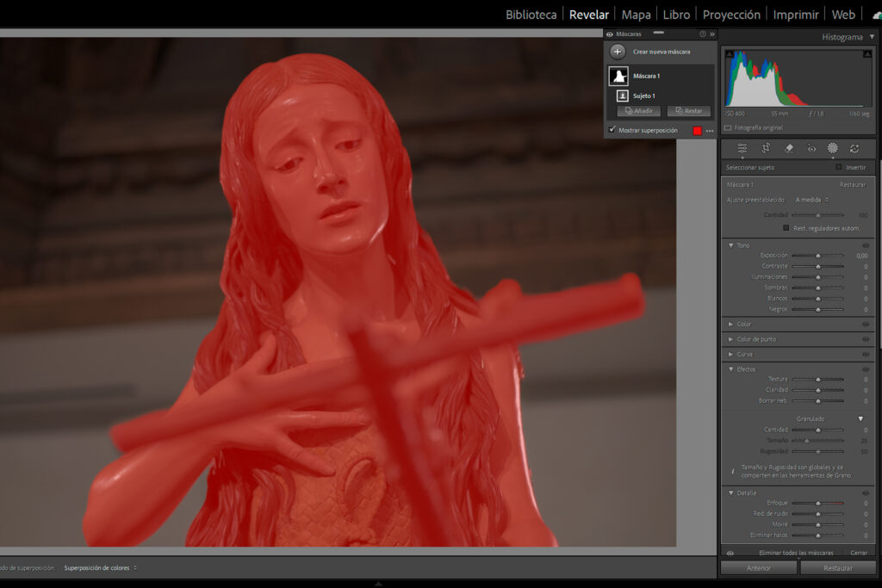Collapse the Granulado subsection triangle

pyautogui.click(x=860, y=418)
